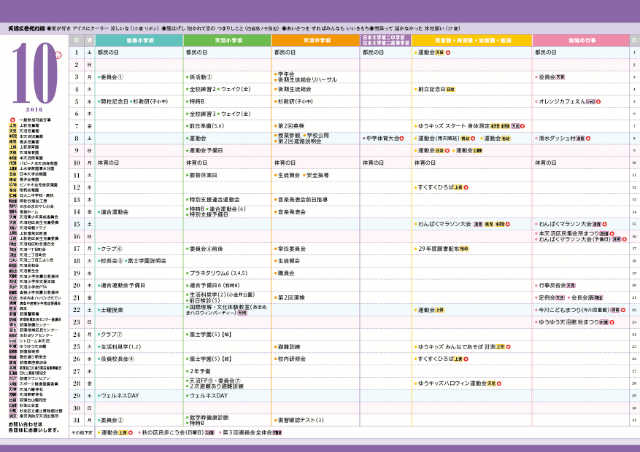Select 避難訓練 on day 25
Viewport: 640px width, 452px height.
[289, 347]
